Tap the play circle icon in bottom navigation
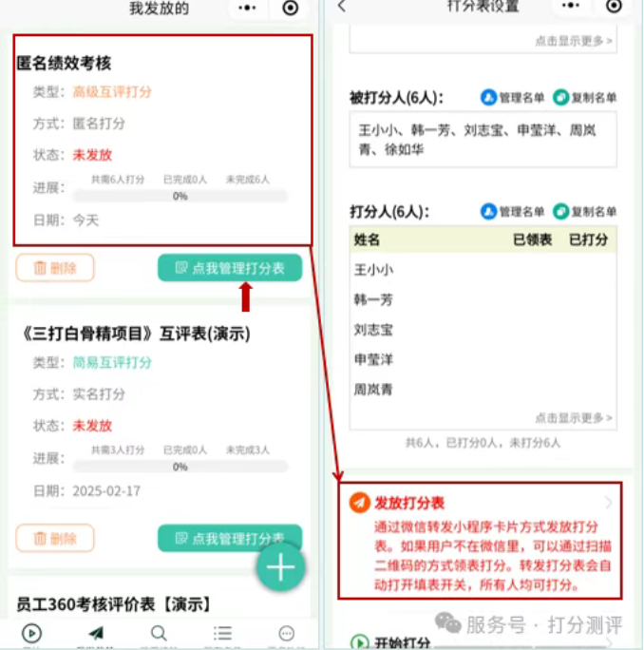Screen dimensions: 644x650 pyautogui.click(x=32, y=633)
